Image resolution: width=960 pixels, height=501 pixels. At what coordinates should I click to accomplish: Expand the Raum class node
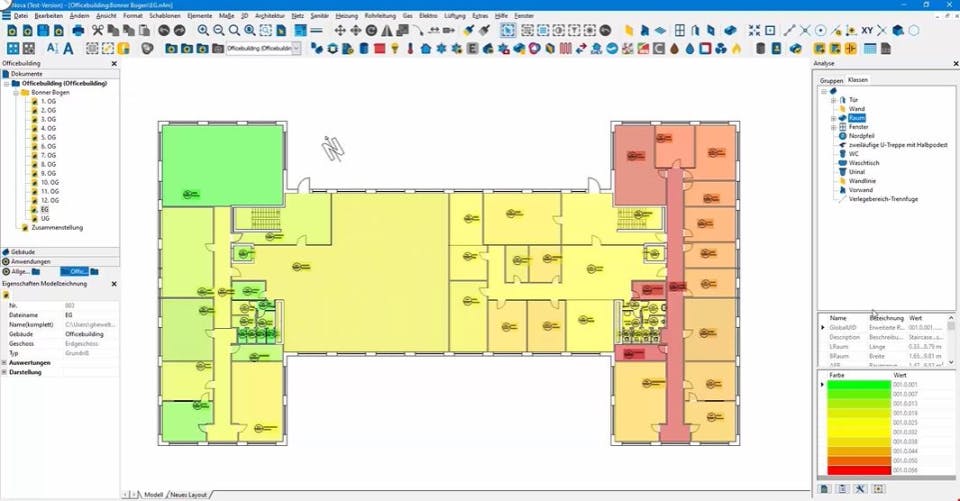click(833, 118)
